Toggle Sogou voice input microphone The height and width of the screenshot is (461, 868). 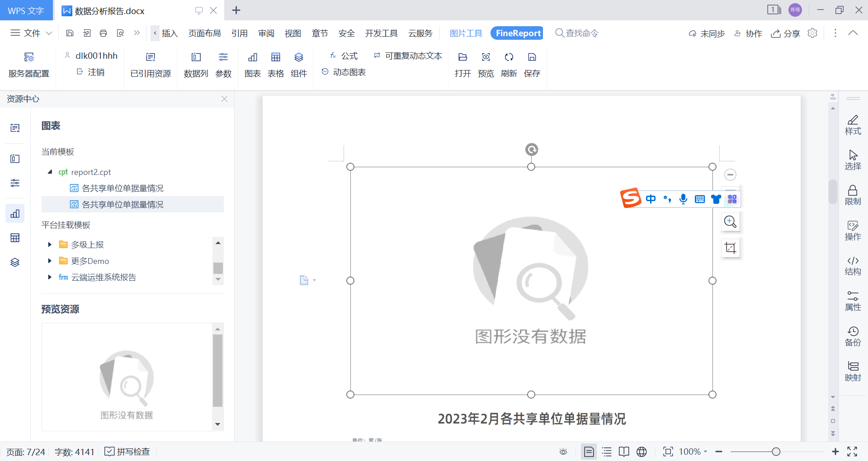[x=683, y=199]
